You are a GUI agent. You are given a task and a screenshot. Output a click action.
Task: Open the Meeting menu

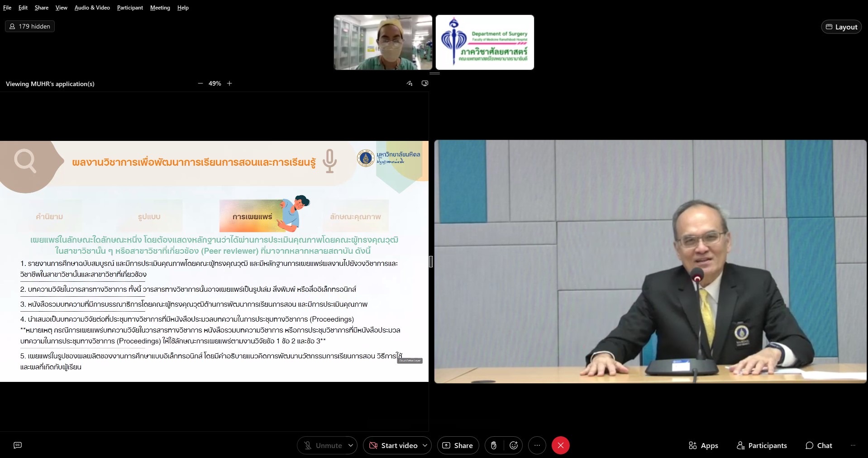pyautogui.click(x=160, y=8)
